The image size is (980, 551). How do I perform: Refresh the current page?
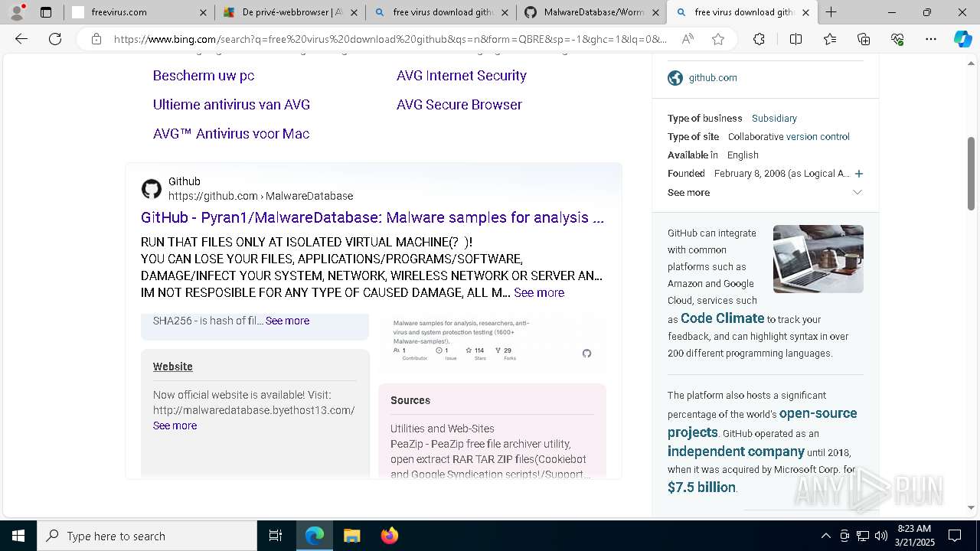(55, 39)
